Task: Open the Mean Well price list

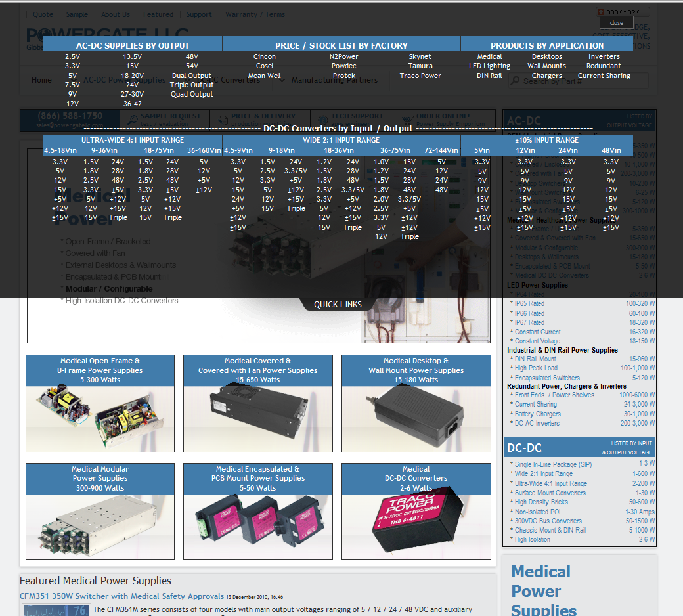Action: point(265,76)
